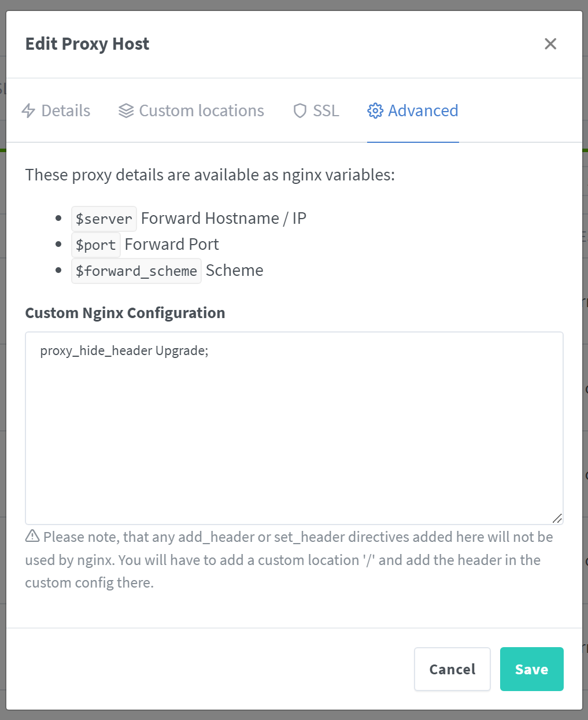Select the layers icon next to Custom locations
This screenshot has height=720, width=588.
coord(125,110)
